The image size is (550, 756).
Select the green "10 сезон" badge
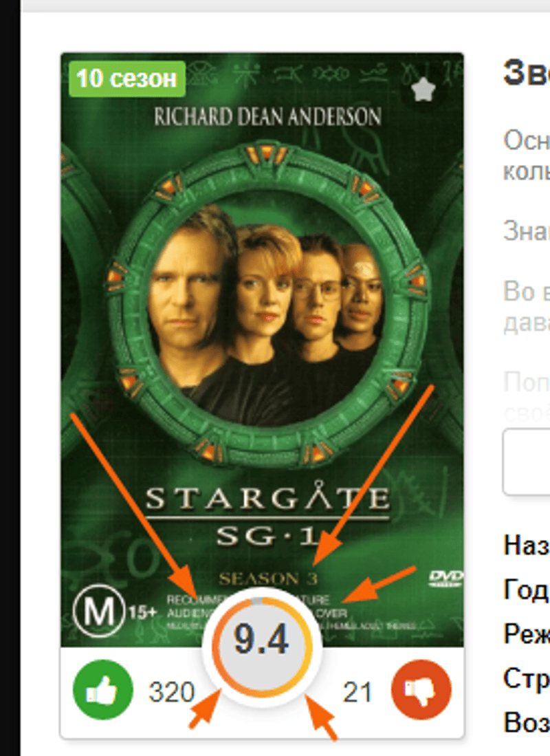click(127, 78)
